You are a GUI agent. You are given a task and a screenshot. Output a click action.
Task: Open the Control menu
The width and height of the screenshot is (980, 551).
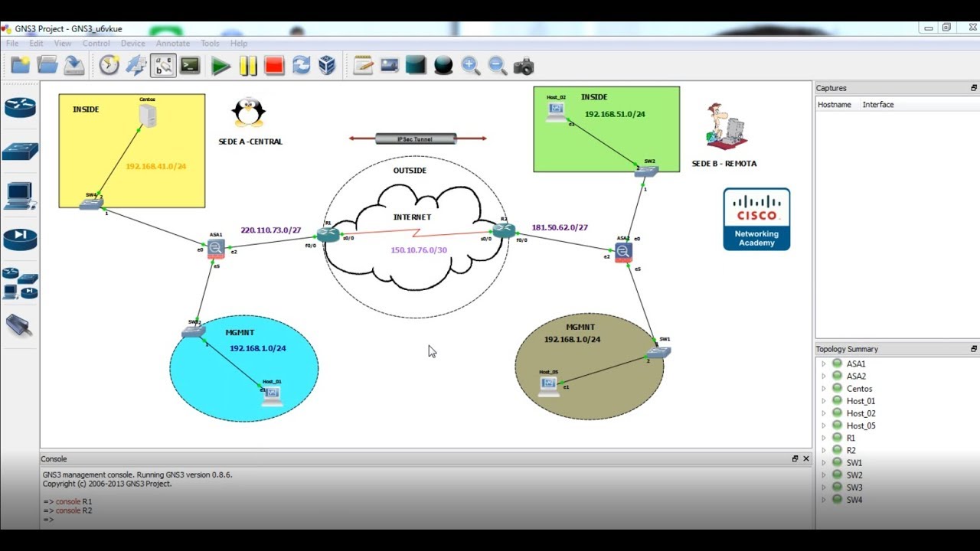[96, 44]
